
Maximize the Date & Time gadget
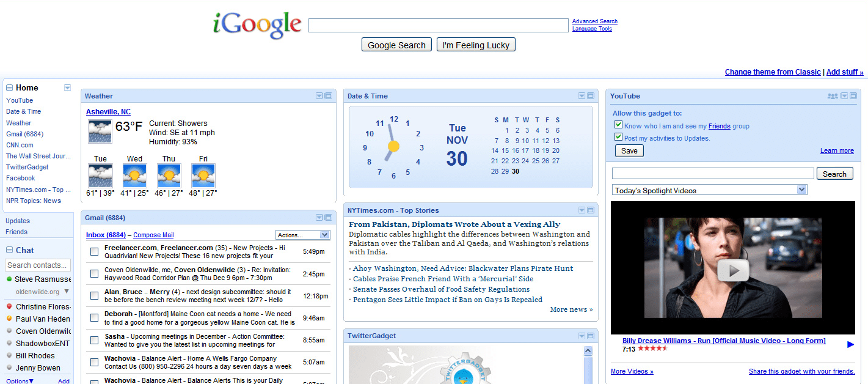tap(591, 96)
